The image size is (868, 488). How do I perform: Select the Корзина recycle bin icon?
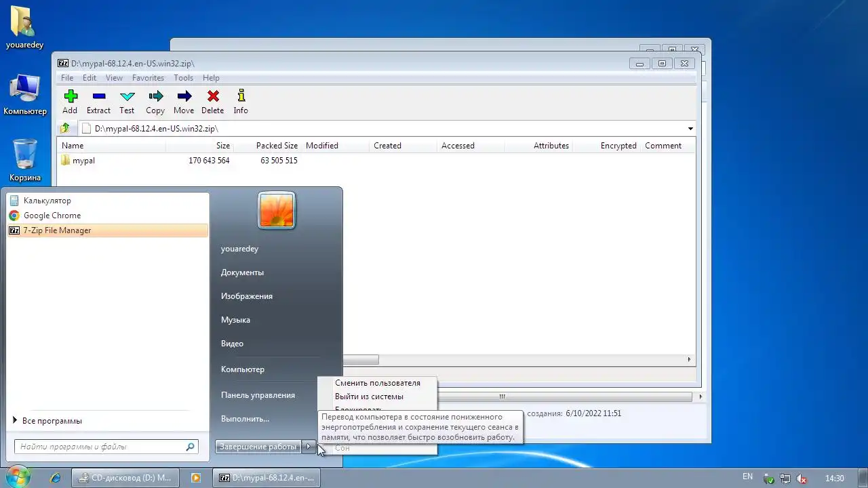(x=25, y=161)
